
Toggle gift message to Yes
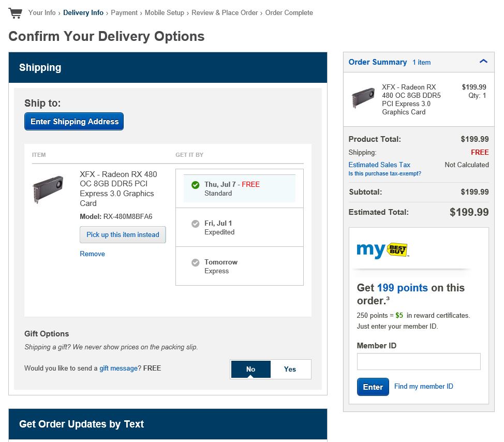coord(290,369)
